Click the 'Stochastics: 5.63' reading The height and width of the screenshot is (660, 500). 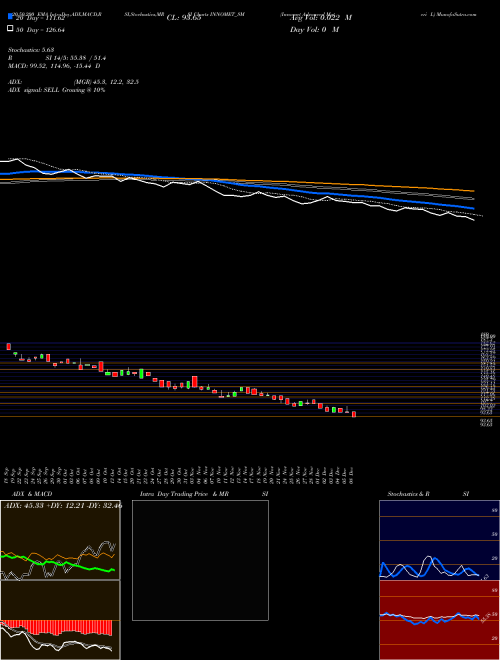[31, 50]
